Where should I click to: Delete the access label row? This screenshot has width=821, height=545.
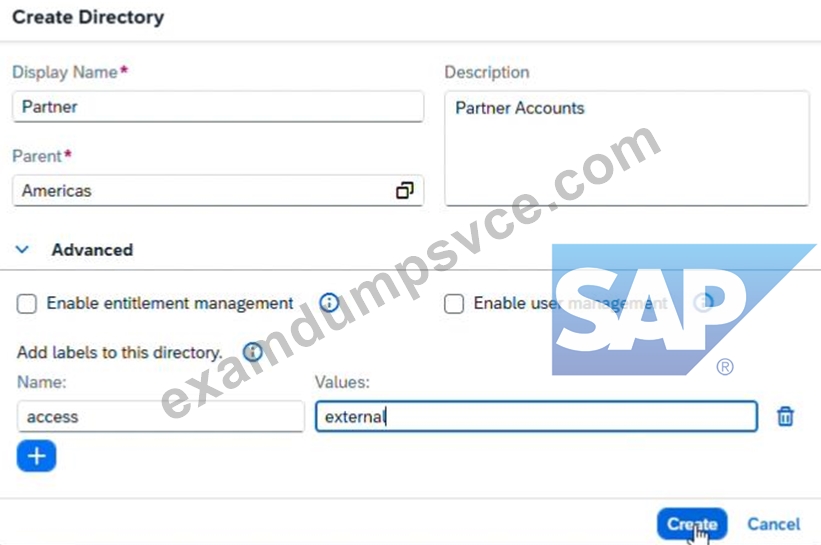pos(785,416)
